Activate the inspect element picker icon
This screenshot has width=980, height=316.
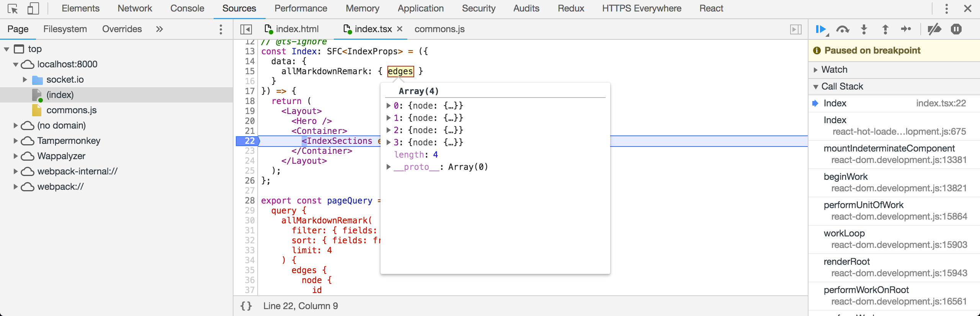[13, 8]
